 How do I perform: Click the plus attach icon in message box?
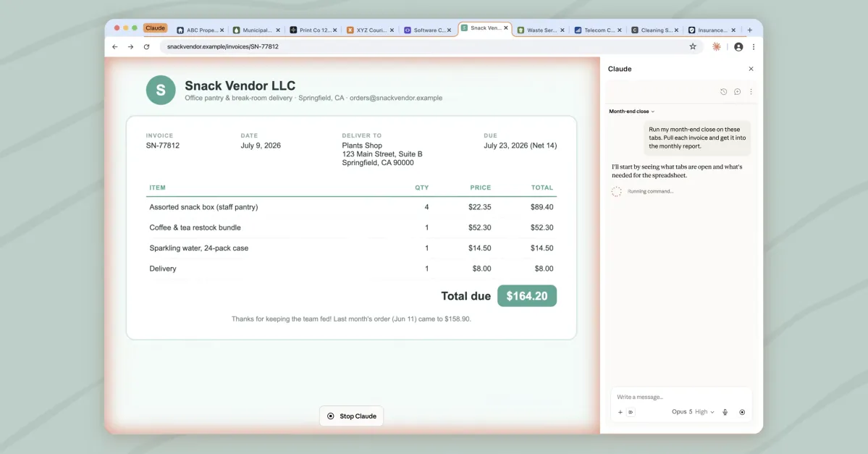pos(620,412)
